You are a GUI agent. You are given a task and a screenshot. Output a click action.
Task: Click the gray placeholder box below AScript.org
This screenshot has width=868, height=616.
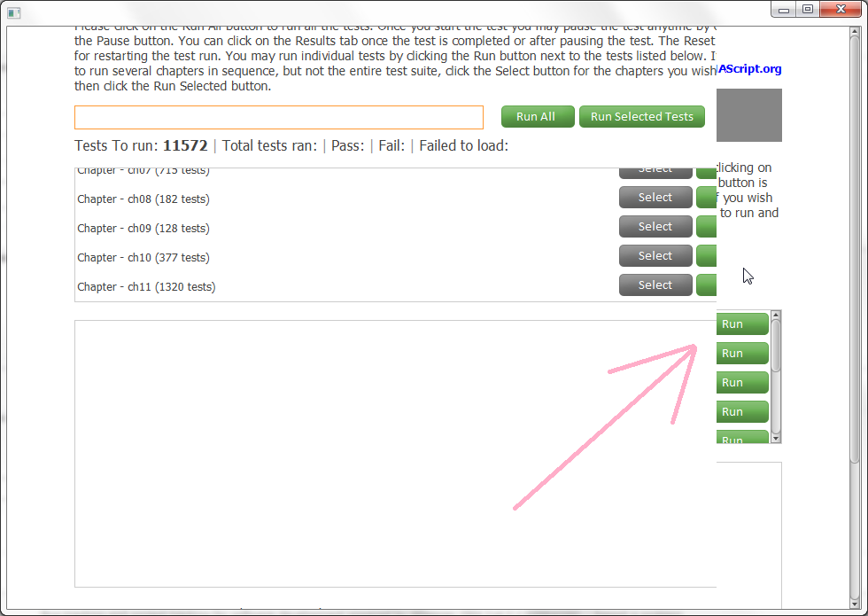pos(749,115)
